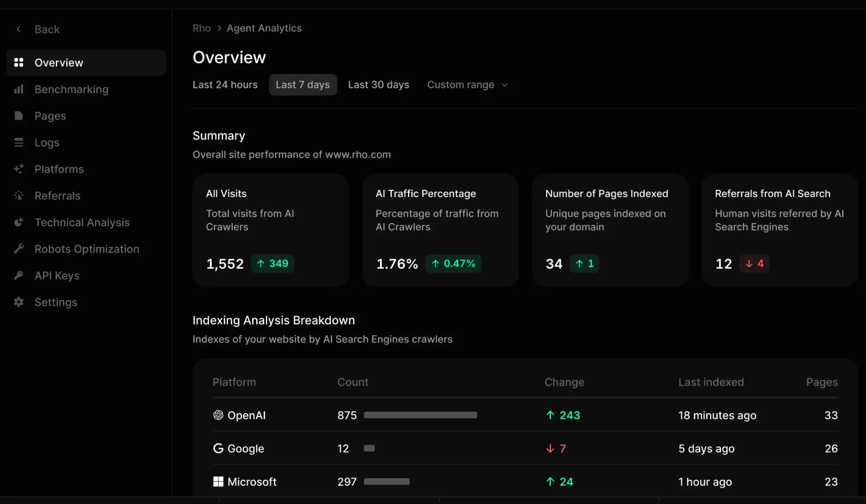The height and width of the screenshot is (504, 866).
Task: Click the Settings gear icon
Action: click(x=19, y=302)
